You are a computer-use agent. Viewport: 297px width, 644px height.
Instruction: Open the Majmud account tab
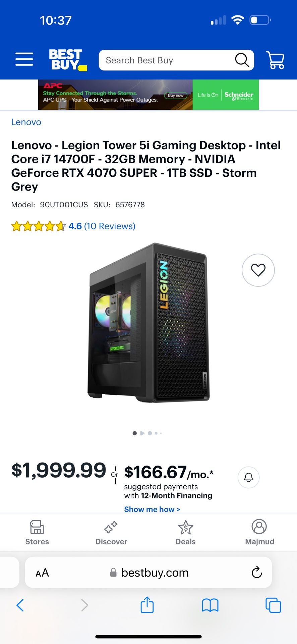tap(260, 532)
